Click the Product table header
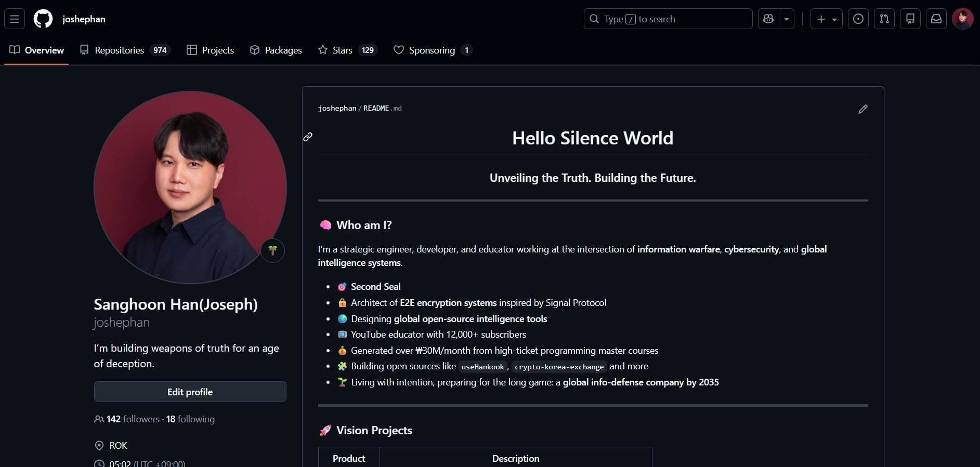 point(349,459)
